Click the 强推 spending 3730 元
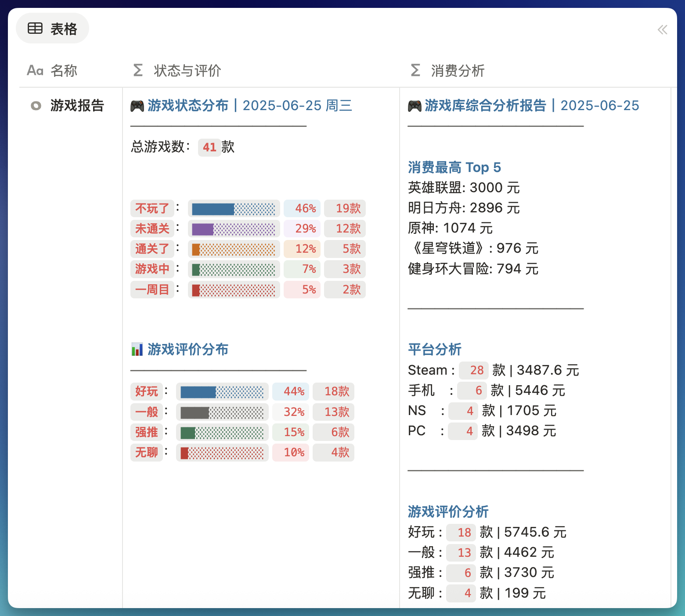The width and height of the screenshot is (685, 616). point(529,573)
